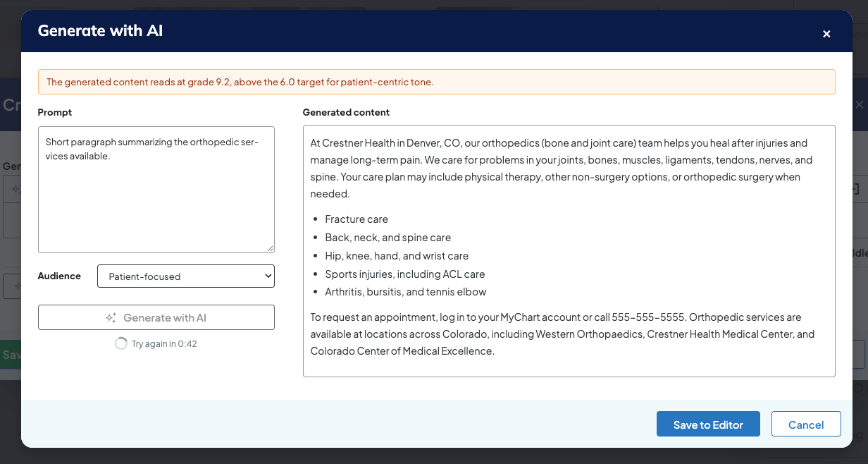Click the paragraph starting 'At Crestner Health'
This screenshot has width=868, height=464.
562,169
